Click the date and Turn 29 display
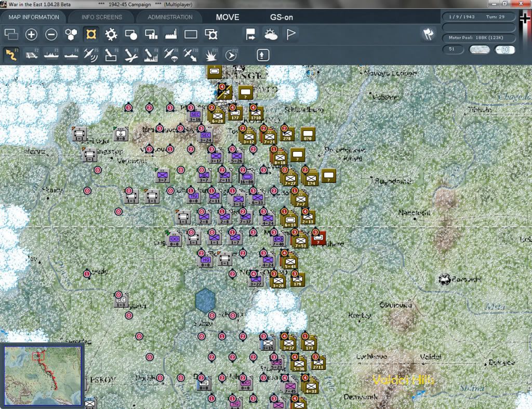 pyautogui.click(x=478, y=17)
